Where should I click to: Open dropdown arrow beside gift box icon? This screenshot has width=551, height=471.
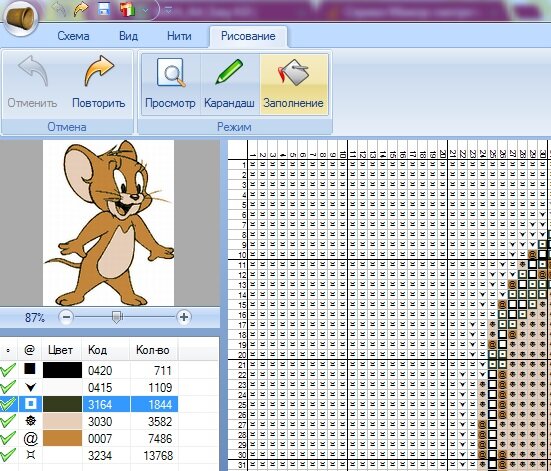(x=145, y=11)
